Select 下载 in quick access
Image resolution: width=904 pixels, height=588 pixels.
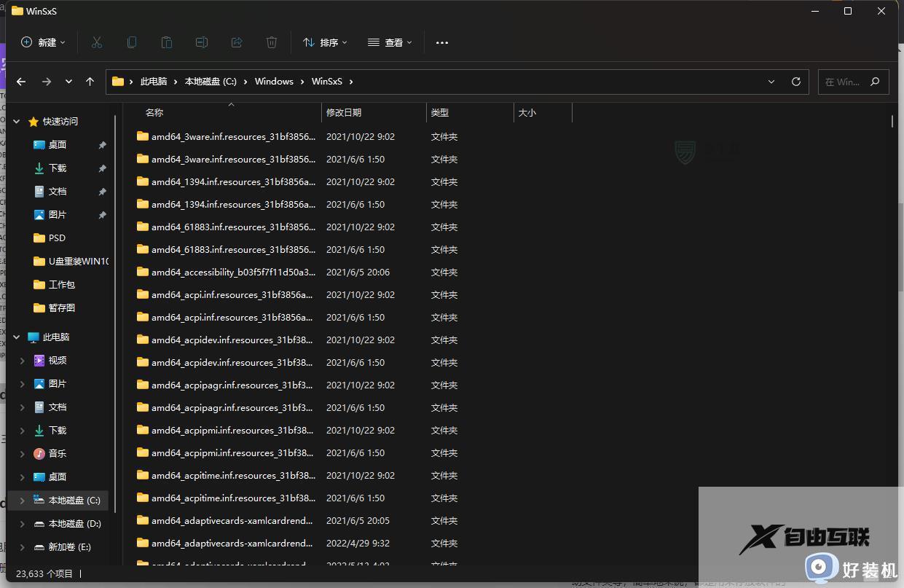point(58,168)
